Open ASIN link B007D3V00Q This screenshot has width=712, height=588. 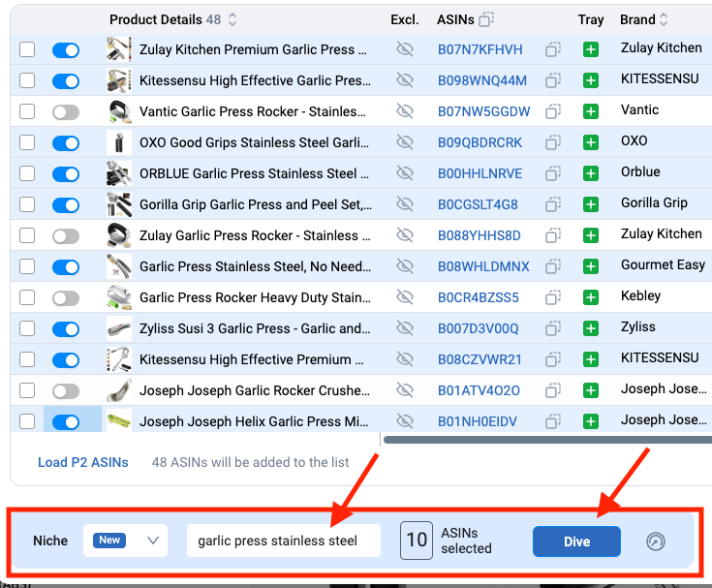pyautogui.click(x=478, y=328)
